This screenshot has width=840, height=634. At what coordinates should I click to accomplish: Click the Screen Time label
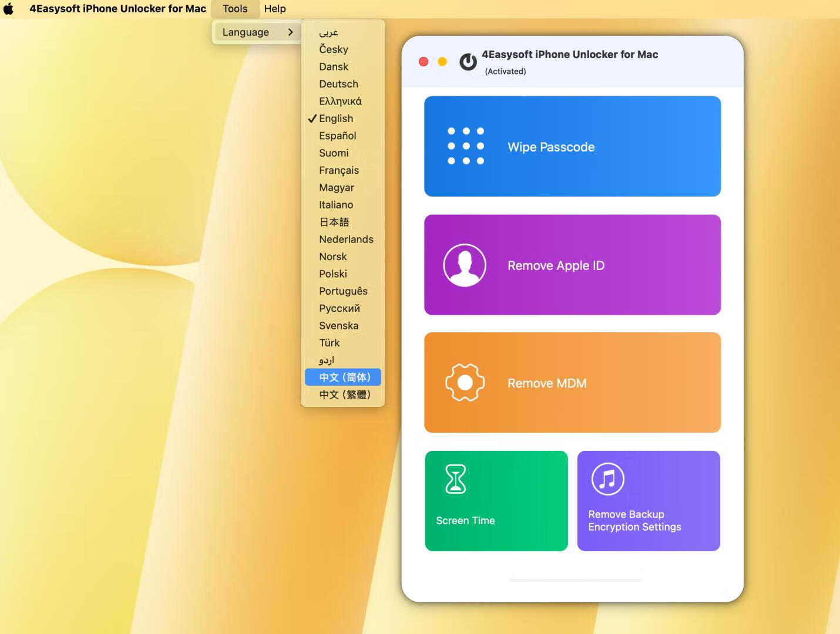tap(465, 521)
